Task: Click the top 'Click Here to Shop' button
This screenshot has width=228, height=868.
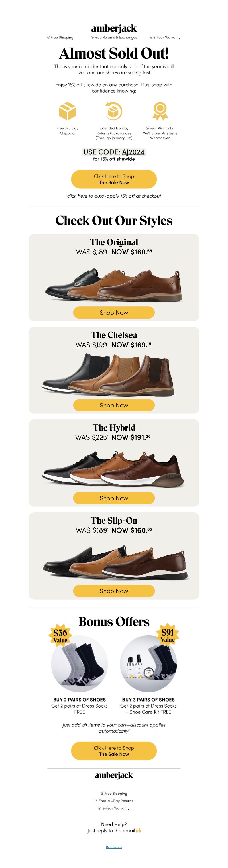Action: pyautogui.click(x=114, y=179)
